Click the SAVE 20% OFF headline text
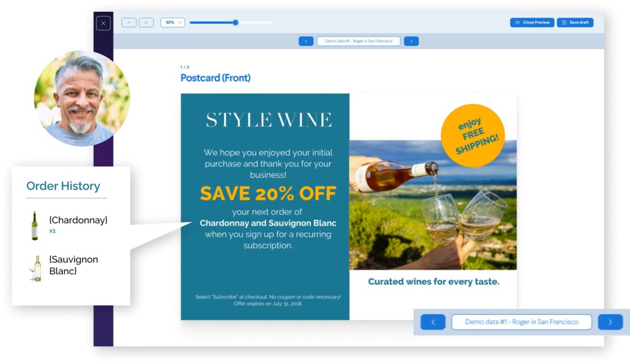The image size is (630, 364). tap(268, 193)
